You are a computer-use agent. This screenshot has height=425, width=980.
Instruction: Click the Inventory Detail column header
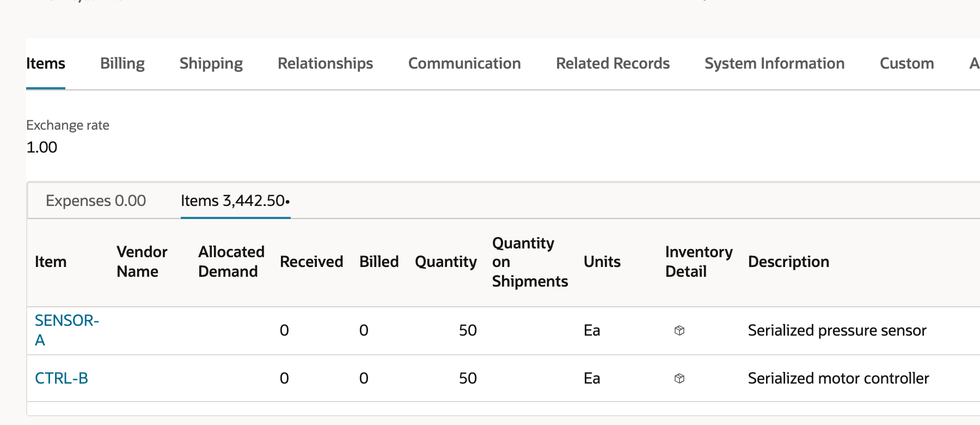tap(699, 262)
